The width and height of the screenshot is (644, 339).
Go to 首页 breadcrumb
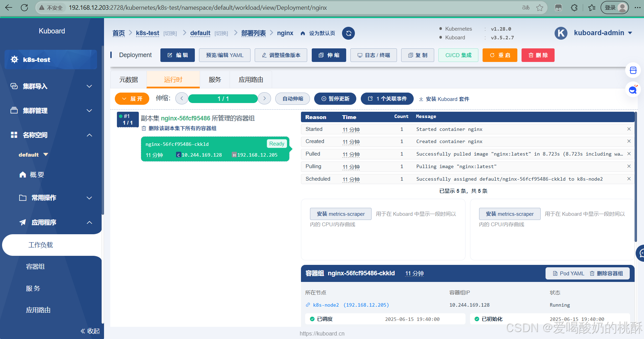click(119, 33)
